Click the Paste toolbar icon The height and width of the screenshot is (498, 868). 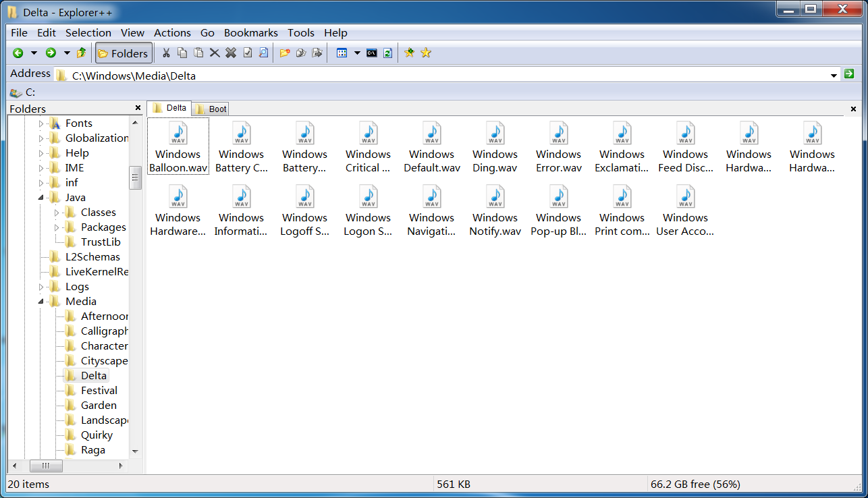198,53
